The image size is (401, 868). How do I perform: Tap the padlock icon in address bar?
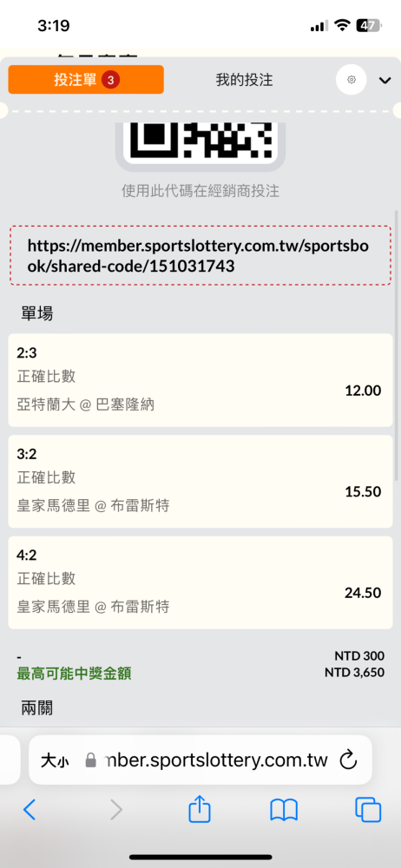[x=91, y=760]
